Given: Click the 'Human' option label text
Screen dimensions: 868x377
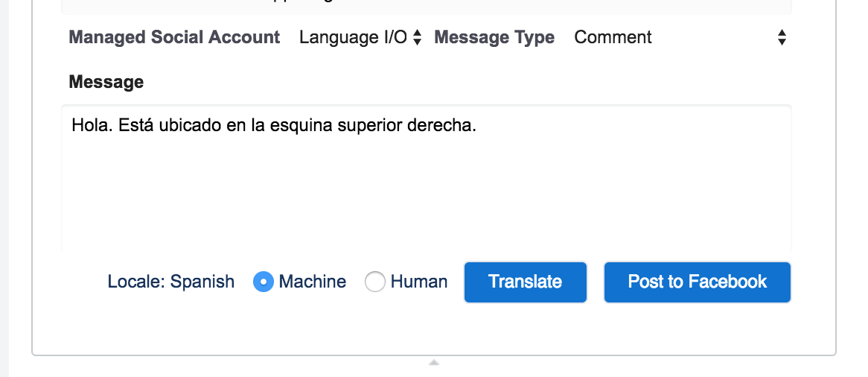Looking at the screenshot, I should pyautogui.click(x=419, y=282).
